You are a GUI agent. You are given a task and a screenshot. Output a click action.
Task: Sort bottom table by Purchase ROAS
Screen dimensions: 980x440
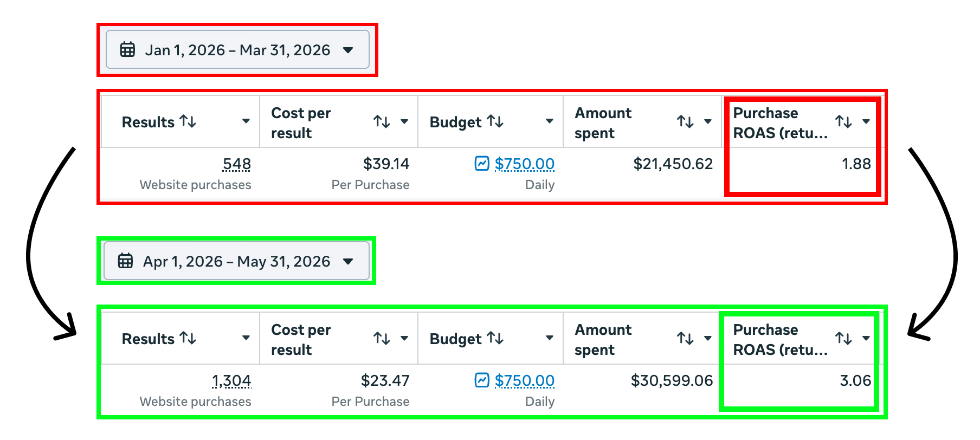click(844, 338)
